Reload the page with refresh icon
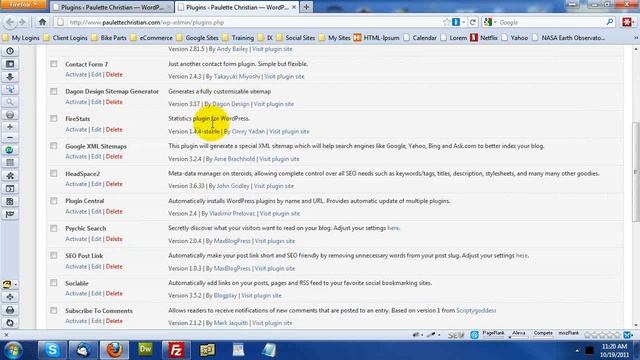Screen dimensions: 640x360 point(473,22)
